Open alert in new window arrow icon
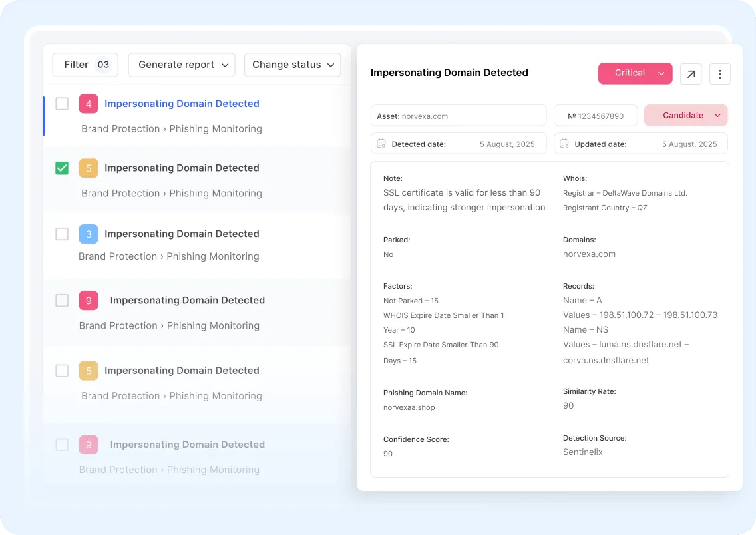This screenshot has height=535, width=756. point(691,74)
